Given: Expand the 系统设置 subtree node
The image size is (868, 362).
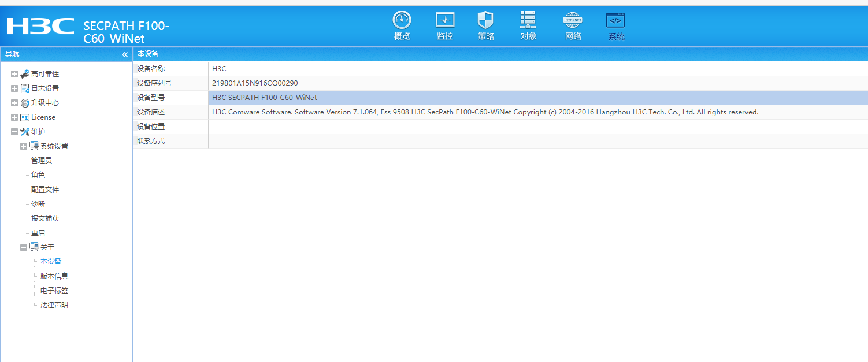Looking at the screenshot, I should click(x=24, y=146).
